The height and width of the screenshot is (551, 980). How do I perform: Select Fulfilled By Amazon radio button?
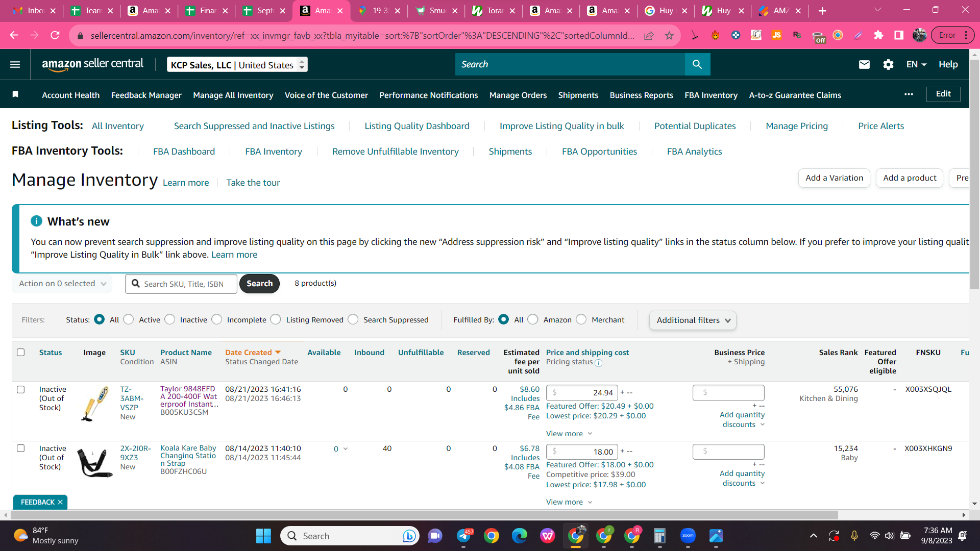pyautogui.click(x=533, y=319)
